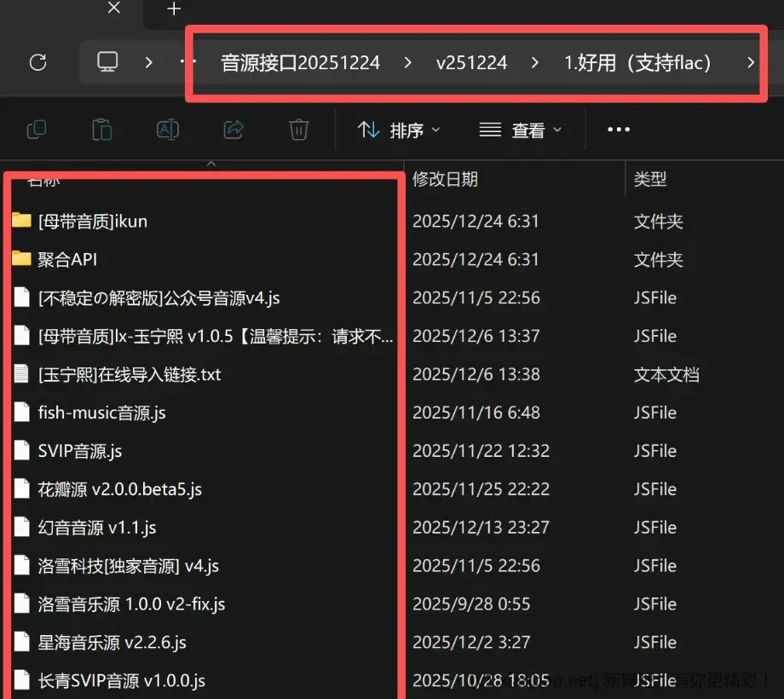Open a new tab with the plus button
Viewport: 784px width, 699px height.
pos(173,10)
